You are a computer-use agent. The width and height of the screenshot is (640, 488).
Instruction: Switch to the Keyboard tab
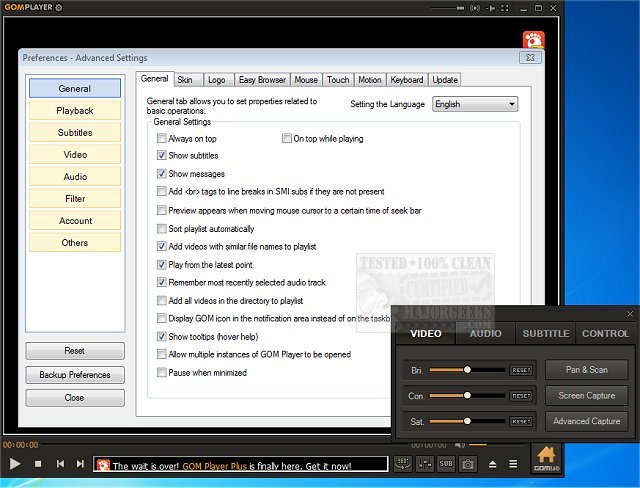407,80
